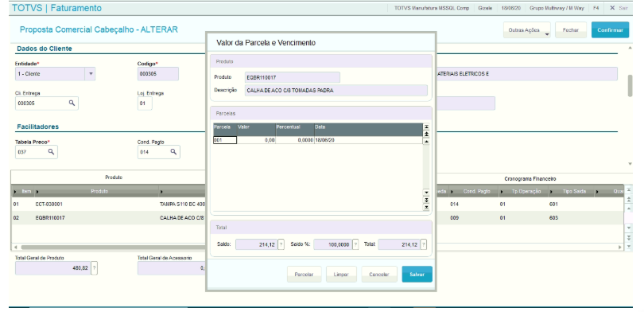The image size is (644, 312).
Task: Switch to the Cronograma Financeiro tab
Action: point(530,179)
